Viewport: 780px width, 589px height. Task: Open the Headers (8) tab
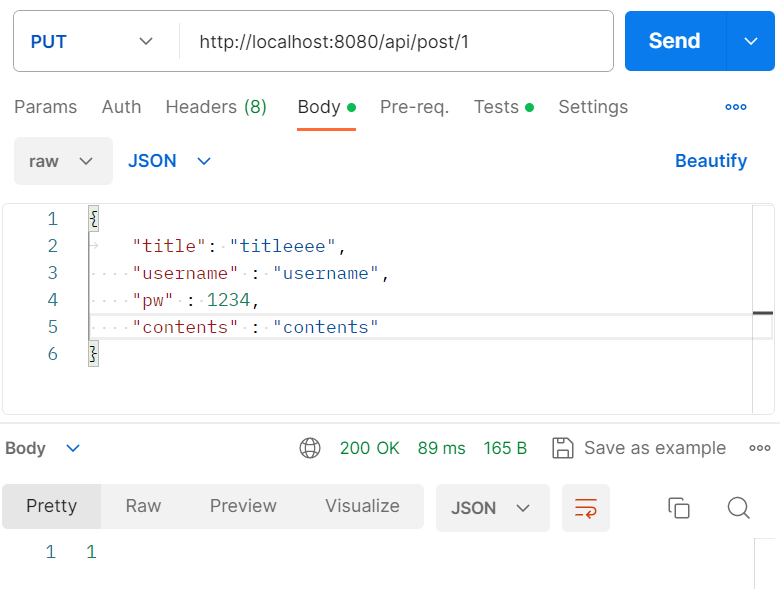216,107
